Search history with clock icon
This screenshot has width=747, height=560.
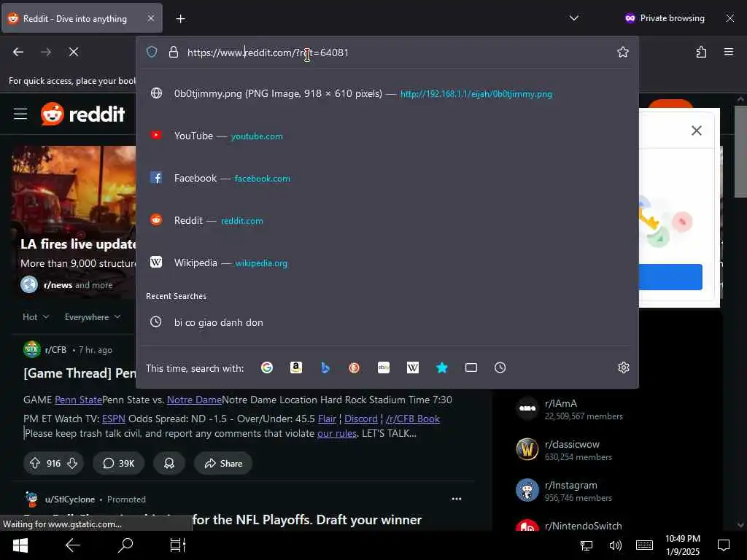pos(500,367)
